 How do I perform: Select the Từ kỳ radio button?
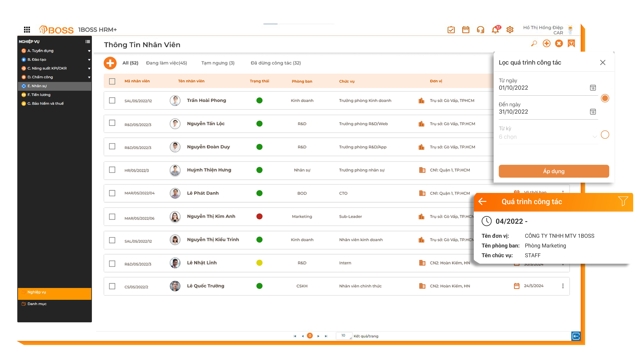[605, 135]
